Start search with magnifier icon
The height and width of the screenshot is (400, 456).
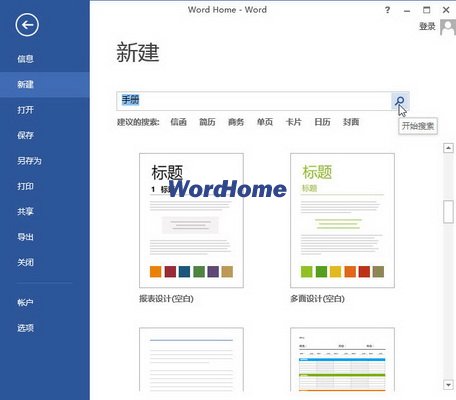[x=400, y=101]
